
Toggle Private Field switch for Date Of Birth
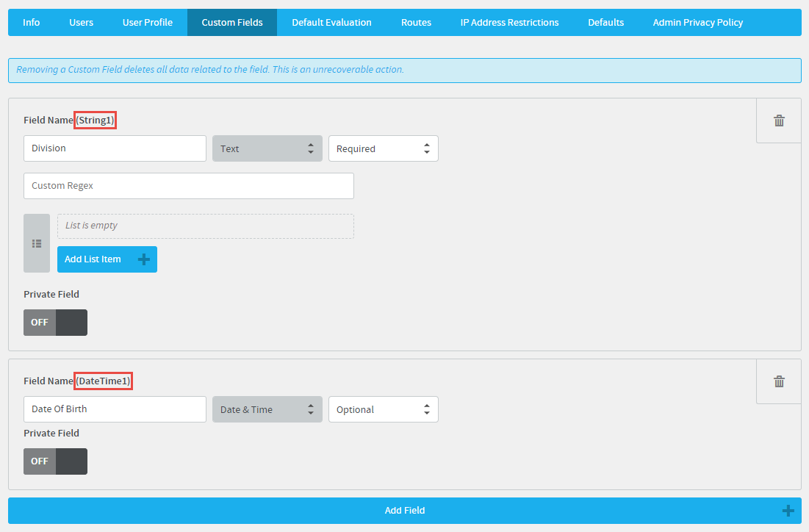55,461
